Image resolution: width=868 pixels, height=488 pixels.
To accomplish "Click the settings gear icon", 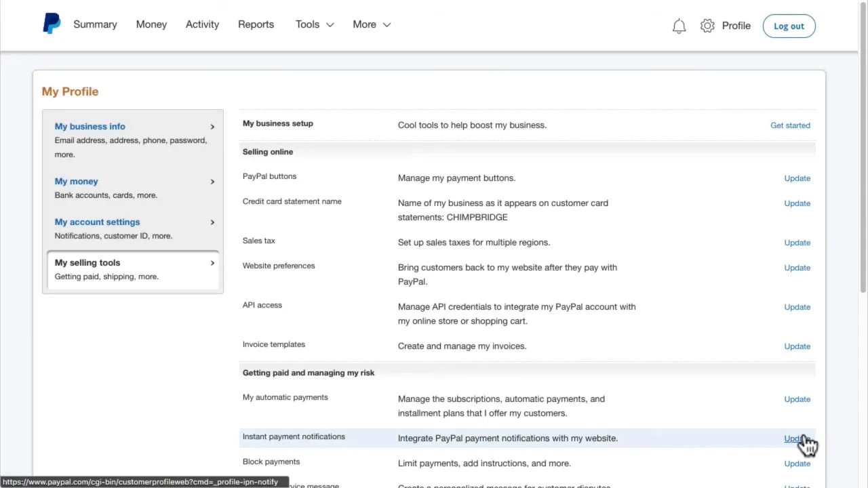I will 707,26.
